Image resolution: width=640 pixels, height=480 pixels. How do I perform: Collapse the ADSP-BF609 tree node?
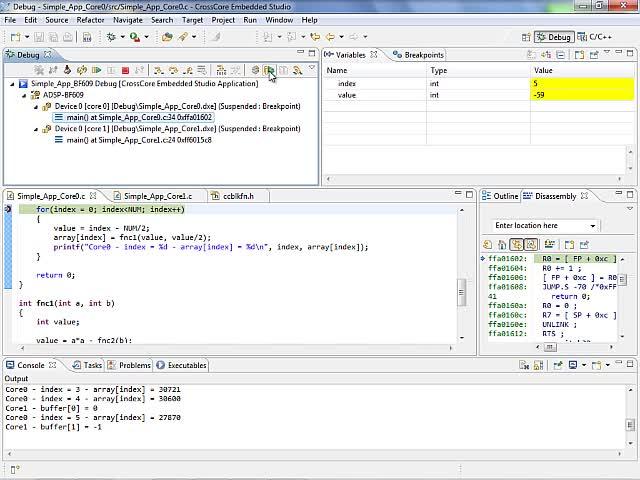tap(24, 96)
